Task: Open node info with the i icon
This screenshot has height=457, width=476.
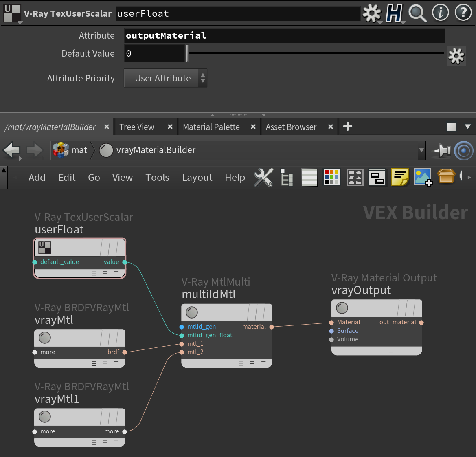Action: [441, 13]
